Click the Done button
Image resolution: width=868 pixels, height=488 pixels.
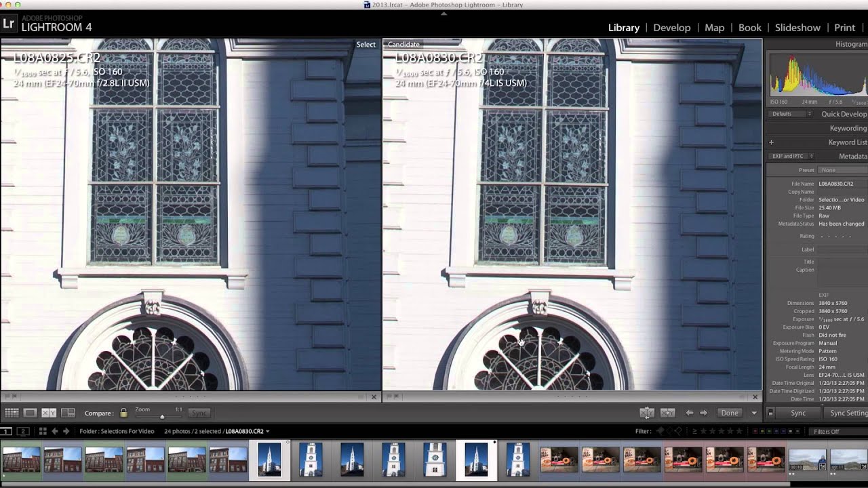(x=730, y=413)
